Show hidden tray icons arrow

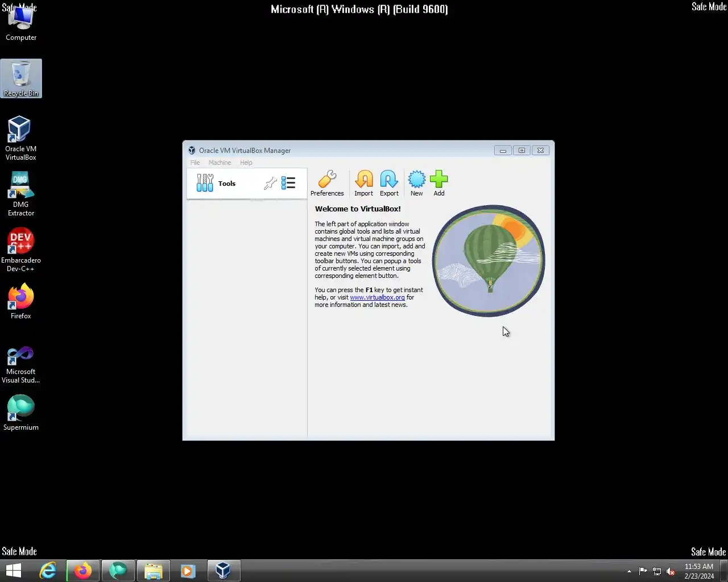click(x=629, y=571)
